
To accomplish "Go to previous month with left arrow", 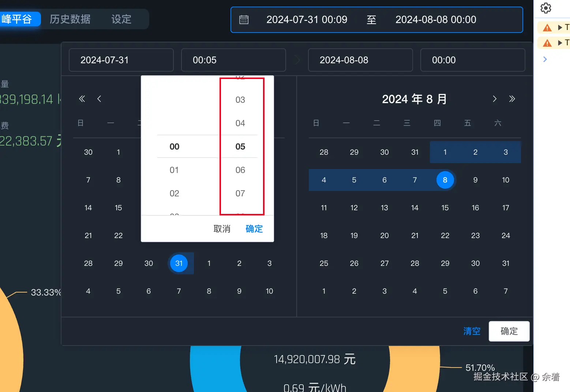I will click(x=99, y=99).
